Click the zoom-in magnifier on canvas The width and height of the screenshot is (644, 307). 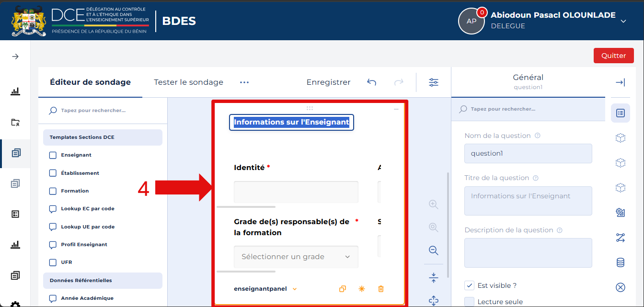point(434,205)
